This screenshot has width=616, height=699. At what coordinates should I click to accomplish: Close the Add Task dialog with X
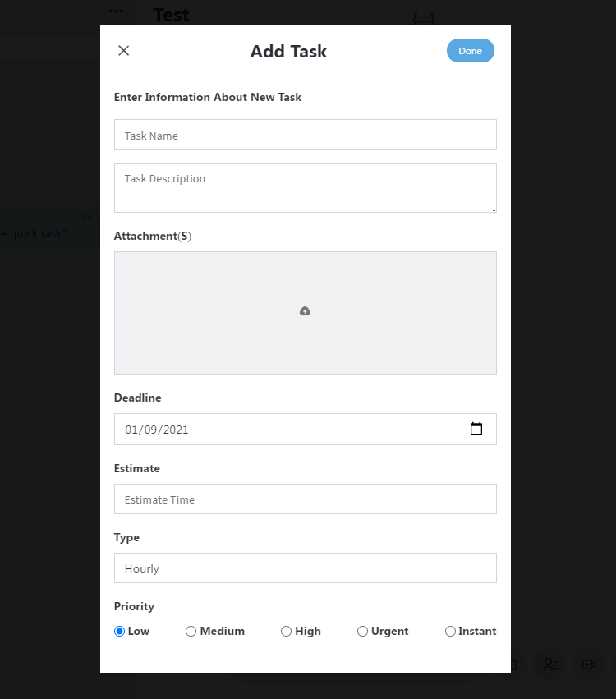[123, 51]
